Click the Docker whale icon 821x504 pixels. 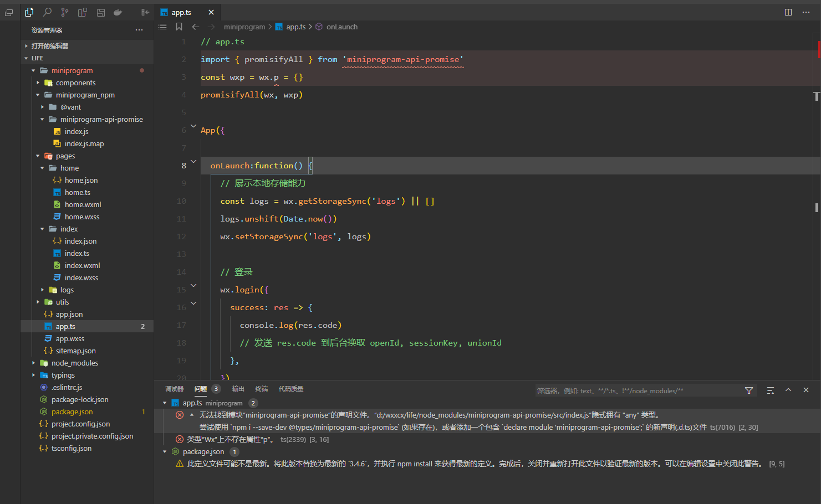[x=118, y=12]
